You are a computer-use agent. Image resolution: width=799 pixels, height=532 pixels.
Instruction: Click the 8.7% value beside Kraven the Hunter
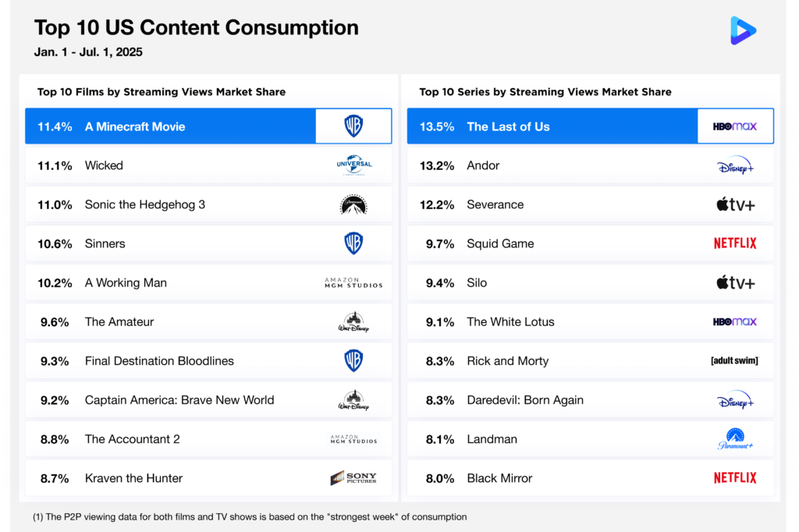tap(55, 478)
